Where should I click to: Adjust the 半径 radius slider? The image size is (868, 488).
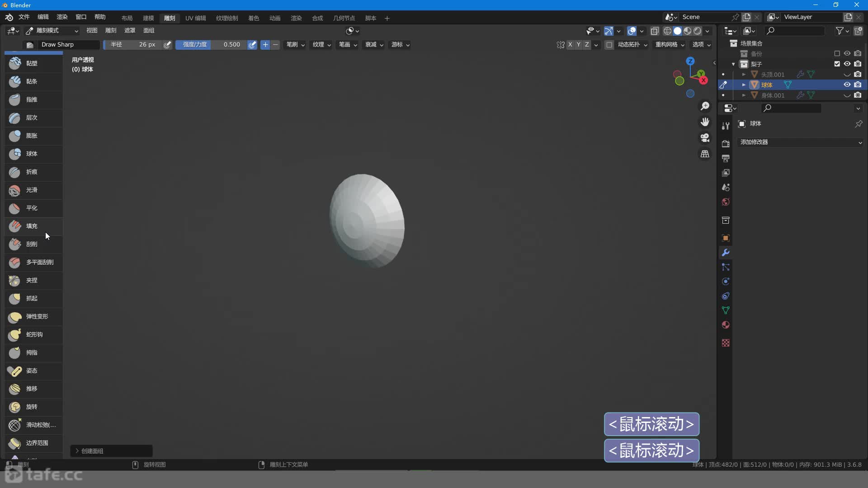point(133,45)
